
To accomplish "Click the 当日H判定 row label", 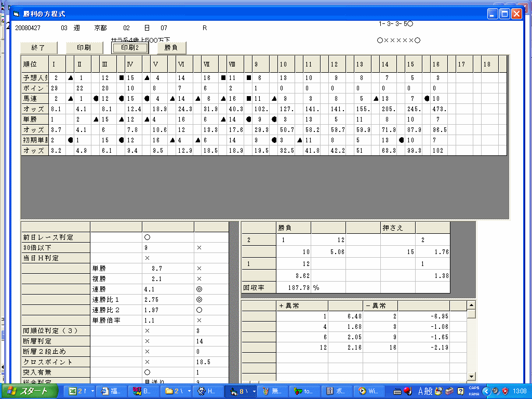I will pos(56,258).
